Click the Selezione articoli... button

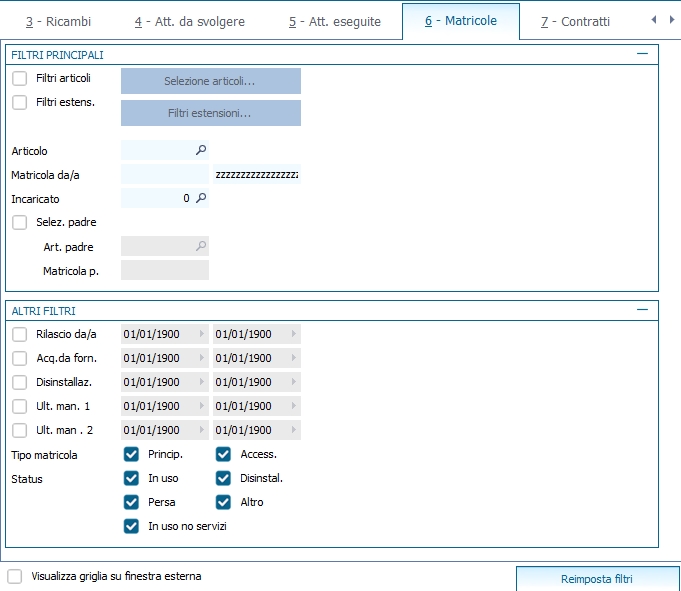pyautogui.click(x=211, y=81)
